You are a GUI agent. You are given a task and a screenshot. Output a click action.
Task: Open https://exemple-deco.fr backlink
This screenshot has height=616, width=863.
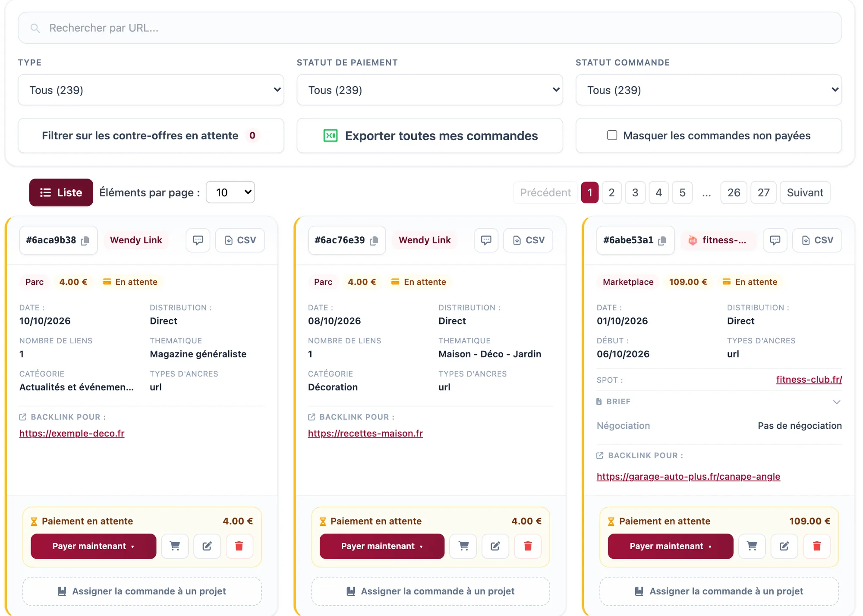(72, 434)
